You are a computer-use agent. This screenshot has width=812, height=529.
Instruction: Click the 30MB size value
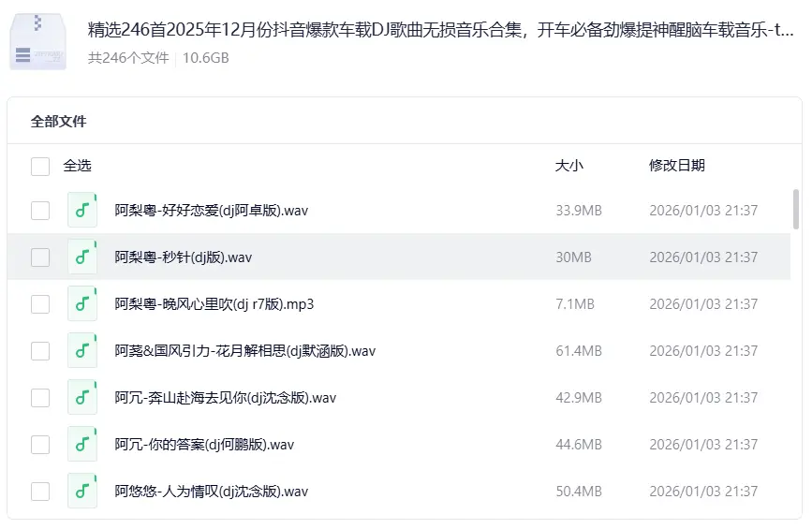pyautogui.click(x=574, y=257)
